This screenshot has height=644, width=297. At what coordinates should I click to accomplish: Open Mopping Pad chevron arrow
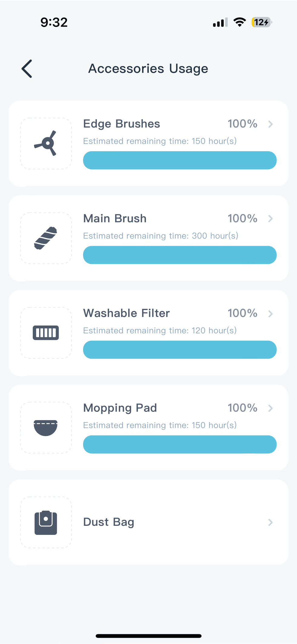(270, 408)
